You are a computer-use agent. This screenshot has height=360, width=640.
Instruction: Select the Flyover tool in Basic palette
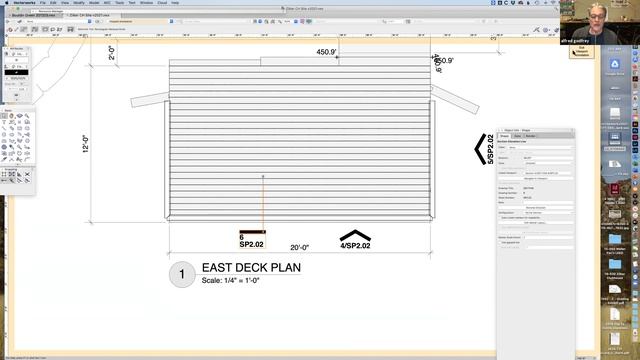[20, 116]
